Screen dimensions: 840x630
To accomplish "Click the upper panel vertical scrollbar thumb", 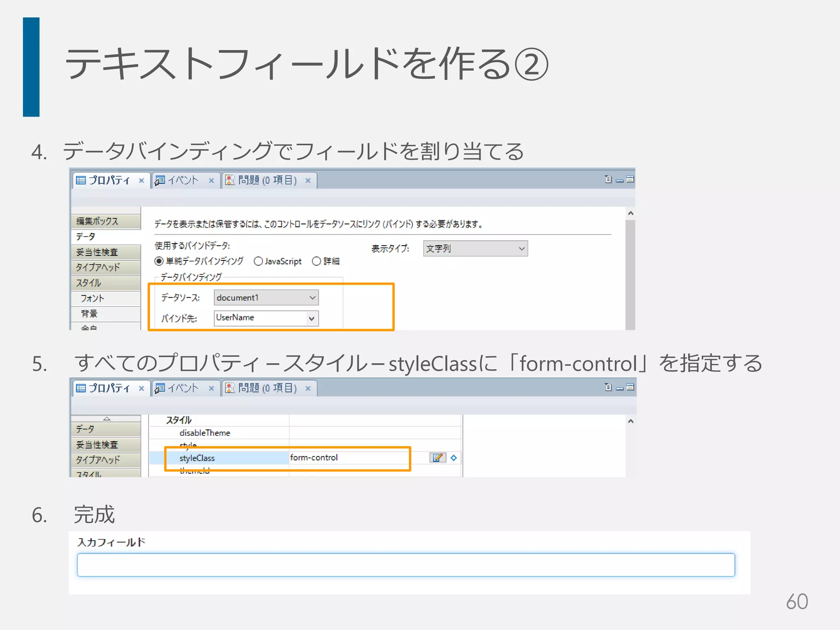I will (630, 275).
